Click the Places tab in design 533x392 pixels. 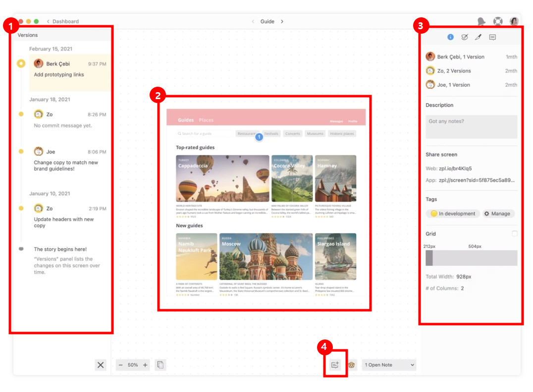tap(206, 120)
